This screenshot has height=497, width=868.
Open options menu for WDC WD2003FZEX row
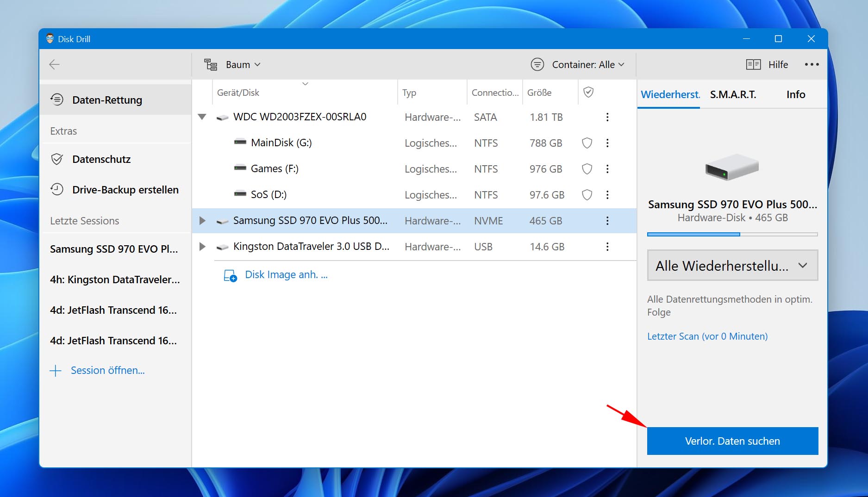(x=607, y=117)
